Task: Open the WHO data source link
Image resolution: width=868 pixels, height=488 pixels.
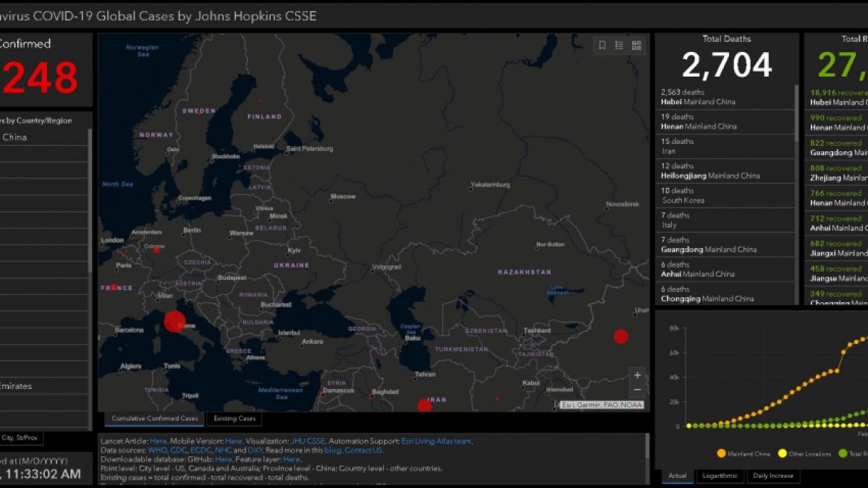Action: (x=157, y=450)
